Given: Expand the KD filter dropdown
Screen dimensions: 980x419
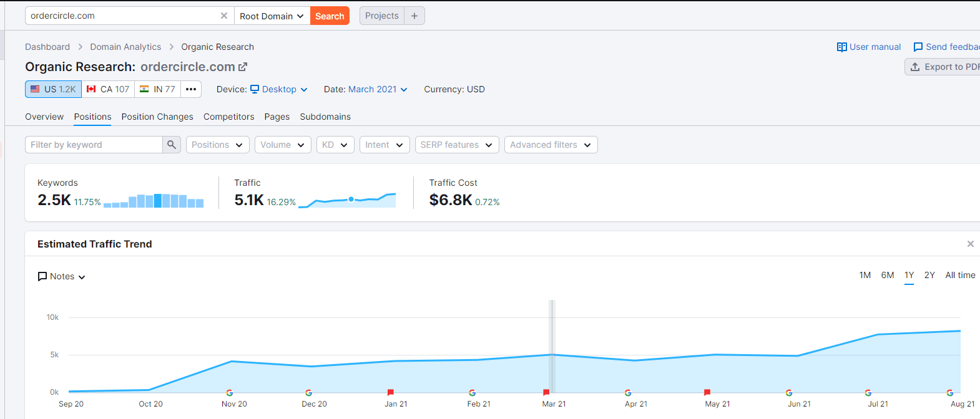Looking at the screenshot, I should (335, 145).
